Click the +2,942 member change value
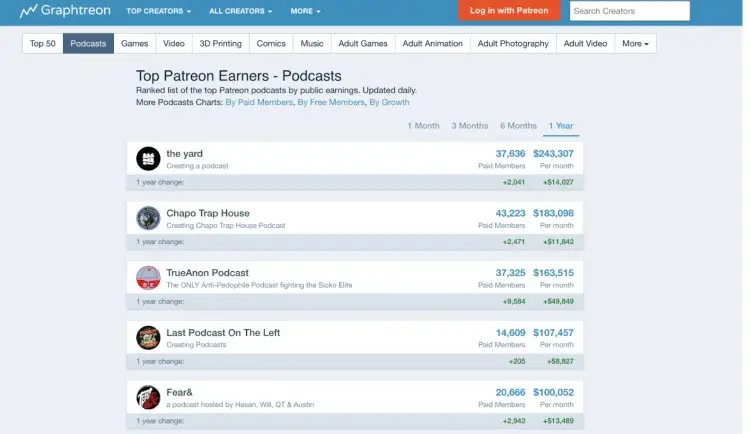Viewport: 750px width, 434px height. [x=514, y=421]
